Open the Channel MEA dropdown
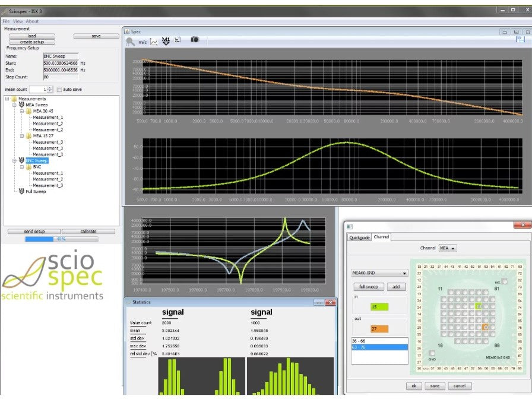The width and height of the screenshot is (532, 399). pyautogui.click(x=447, y=248)
